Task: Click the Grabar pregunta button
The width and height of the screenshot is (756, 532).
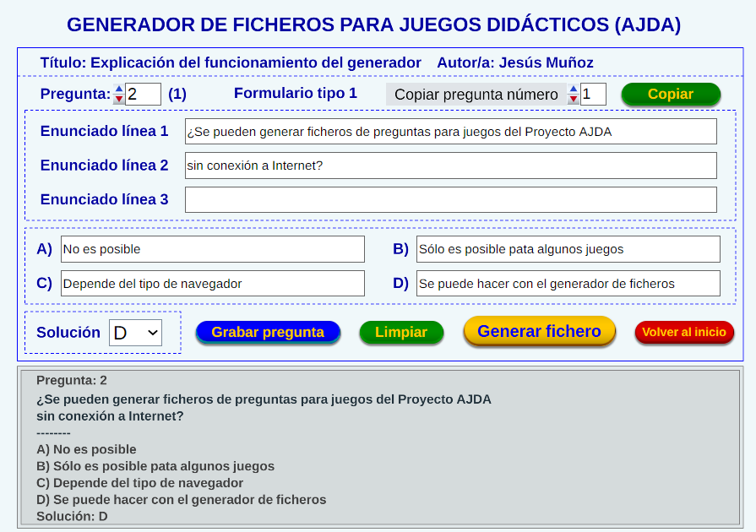Action: coord(268,332)
